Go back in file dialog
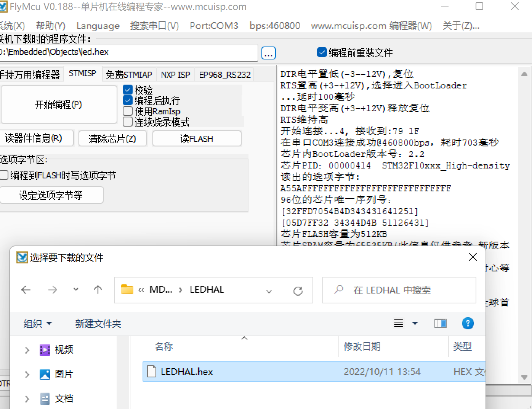 pos(26,290)
